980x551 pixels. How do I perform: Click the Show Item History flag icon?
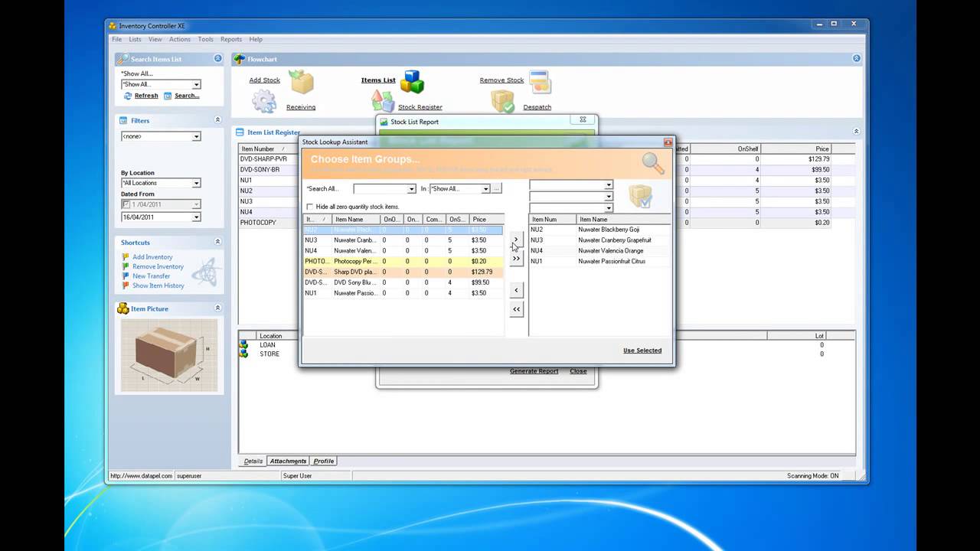click(126, 285)
